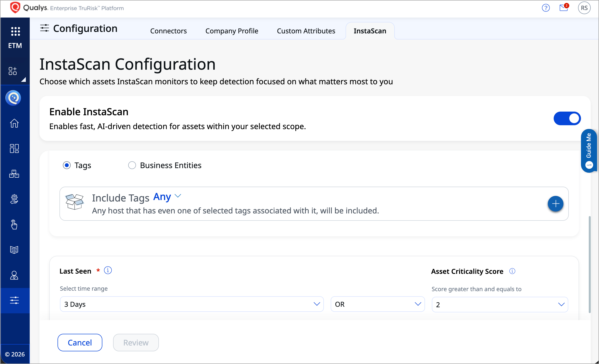Click the Asset Criticality Score info icon
Viewport: 599px width, 364px height.
(512, 271)
